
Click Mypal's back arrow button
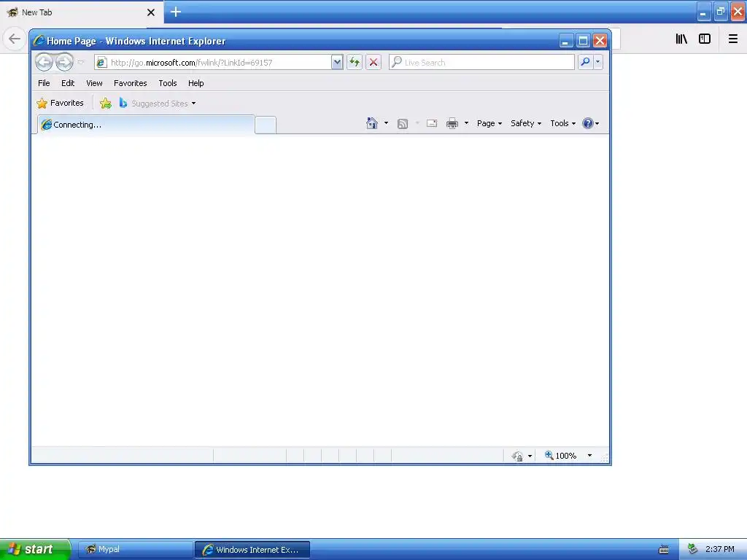(15, 39)
